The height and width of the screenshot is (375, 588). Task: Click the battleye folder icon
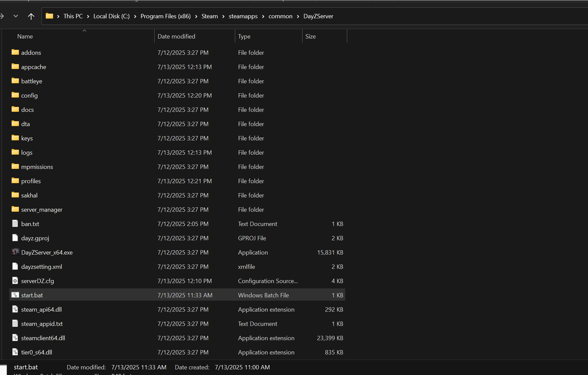15,81
